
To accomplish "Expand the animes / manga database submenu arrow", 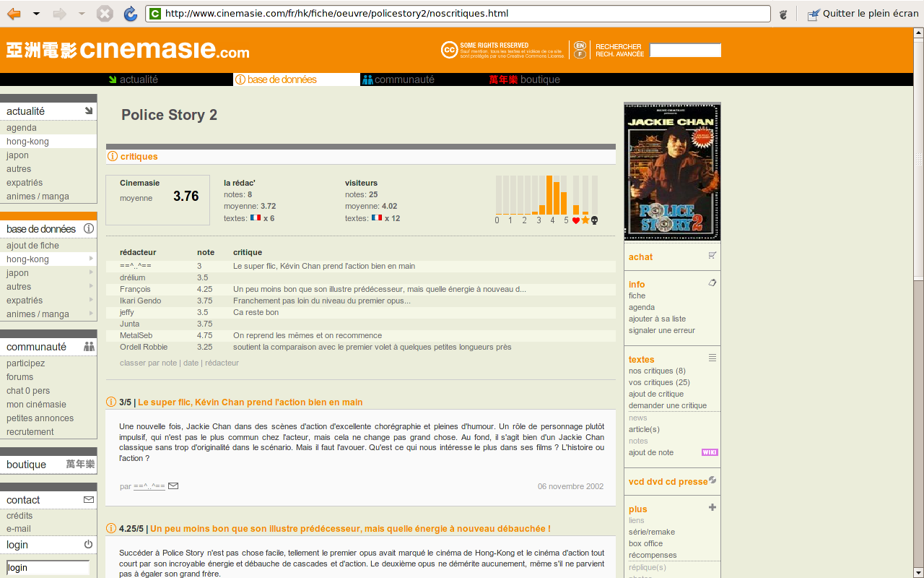I will 91,314.
